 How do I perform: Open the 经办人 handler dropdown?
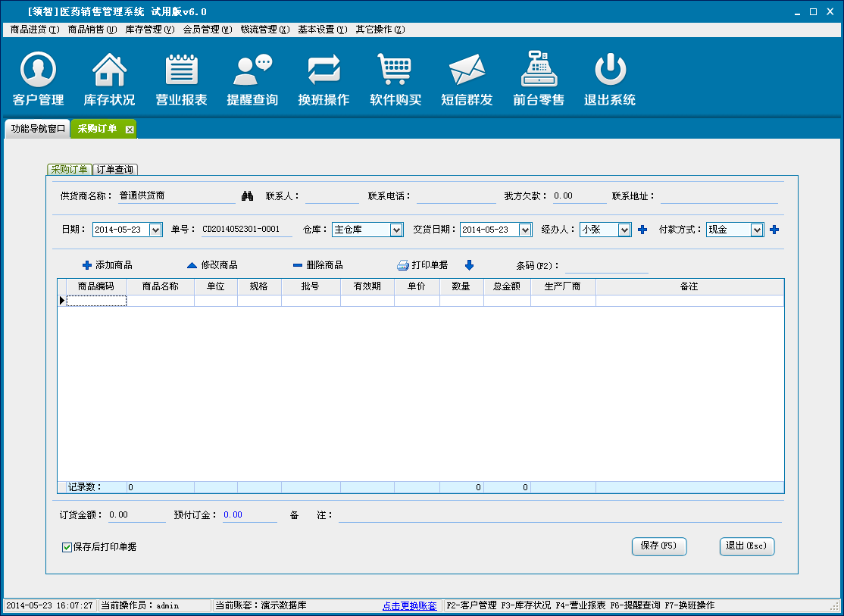tap(624, 230)
